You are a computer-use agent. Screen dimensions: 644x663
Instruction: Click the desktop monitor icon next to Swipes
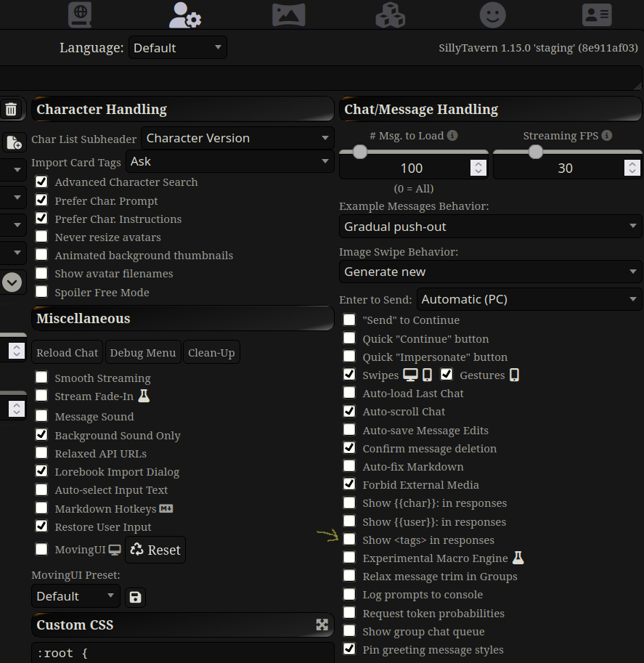(x=410, y=375)
